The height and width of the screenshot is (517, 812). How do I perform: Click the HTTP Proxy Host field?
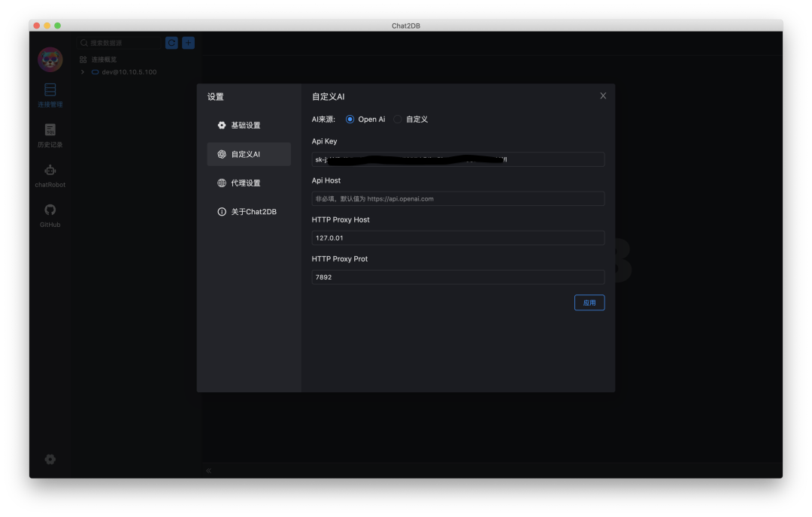click(x=458, y=238)
